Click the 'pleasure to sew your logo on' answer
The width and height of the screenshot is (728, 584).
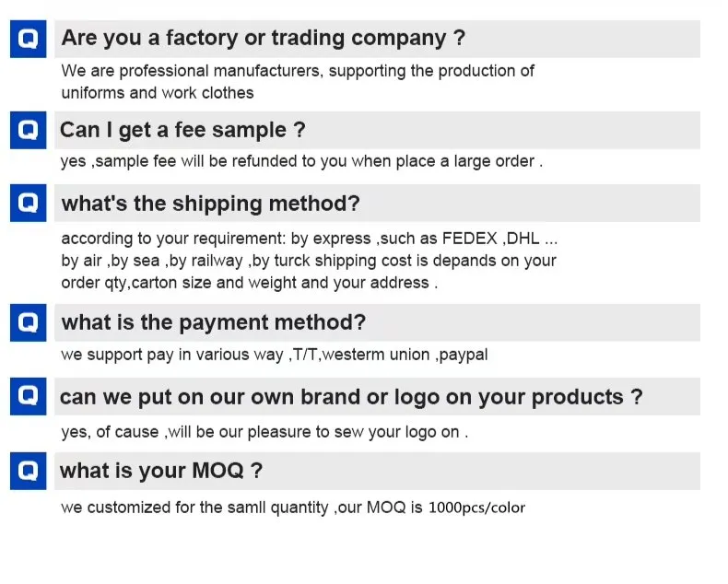point(264,432)
